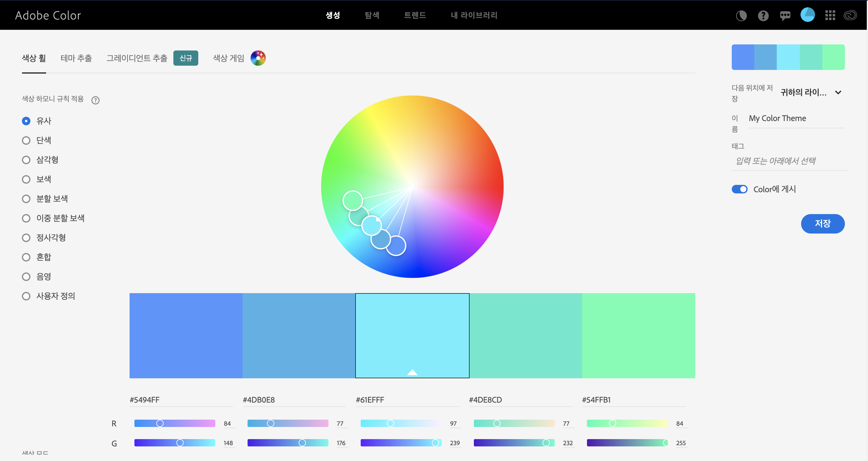Open the Creative Cloud icon
The image size is (868, 461).
[x=850, y=16]
